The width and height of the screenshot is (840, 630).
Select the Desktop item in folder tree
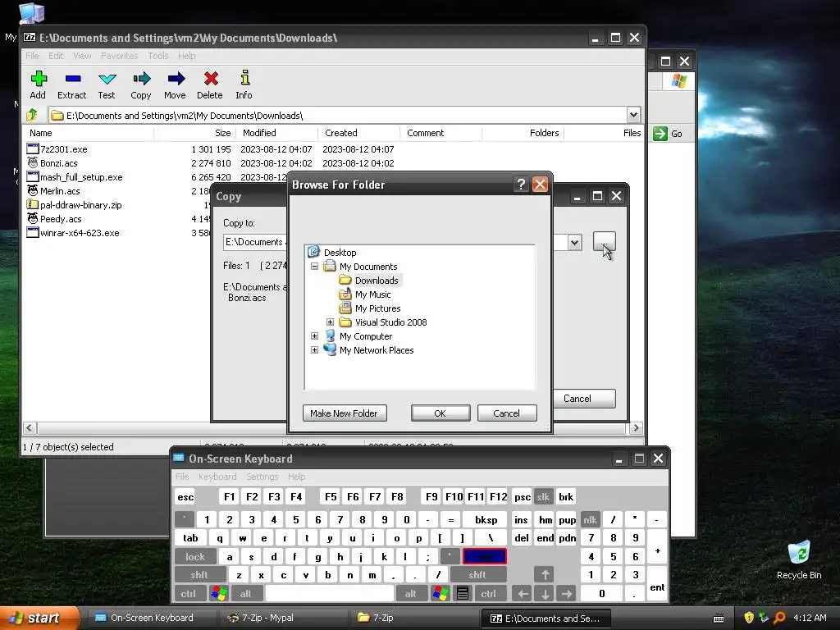click(340, 253)
